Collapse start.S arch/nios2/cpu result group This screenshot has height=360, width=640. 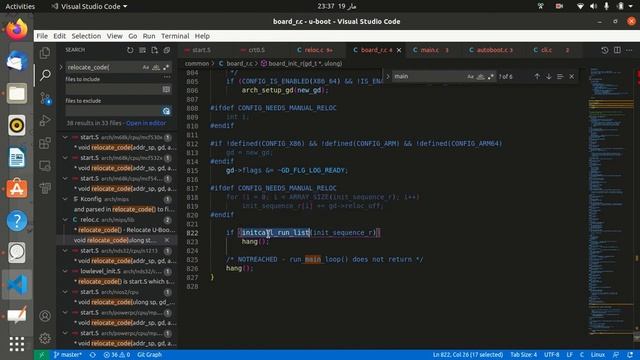[65, 292]
